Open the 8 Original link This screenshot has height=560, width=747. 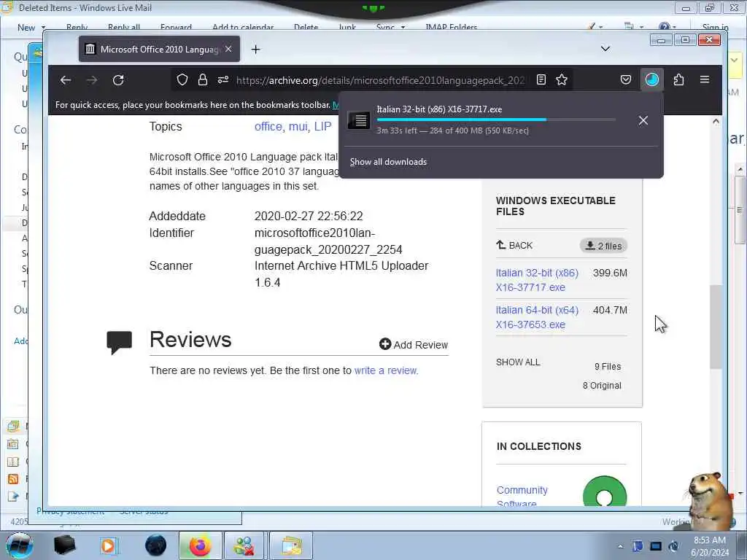click(602, 385)
